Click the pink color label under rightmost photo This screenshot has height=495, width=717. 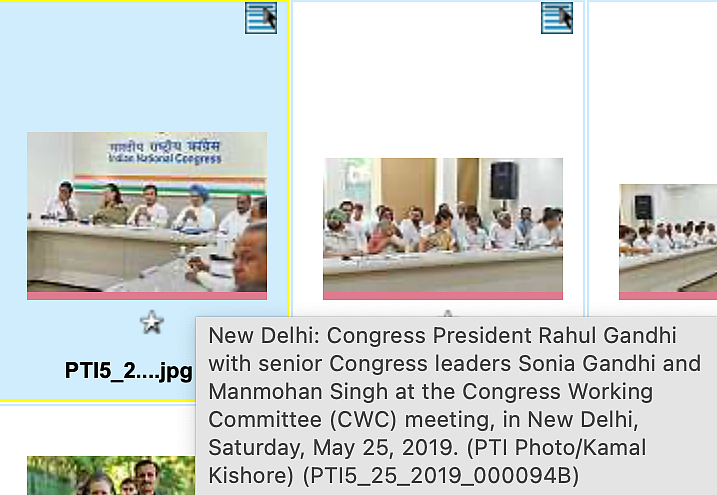pos(668,296)
